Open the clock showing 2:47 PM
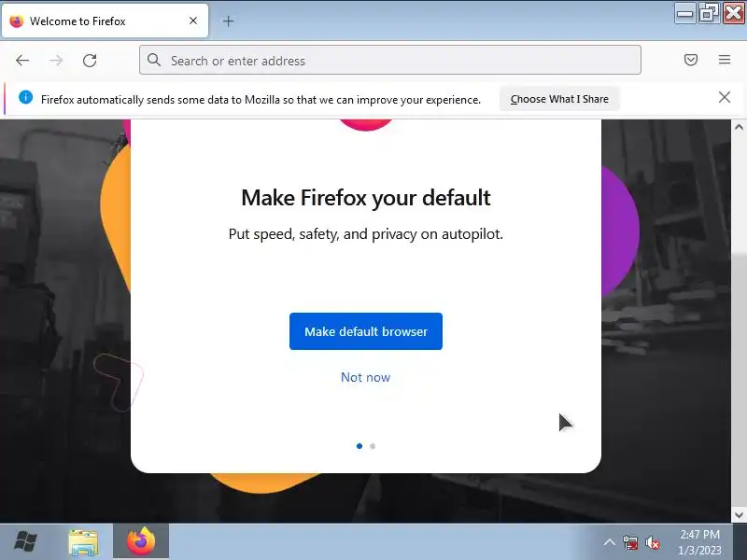The image size is (747, 560). point(699,542)
